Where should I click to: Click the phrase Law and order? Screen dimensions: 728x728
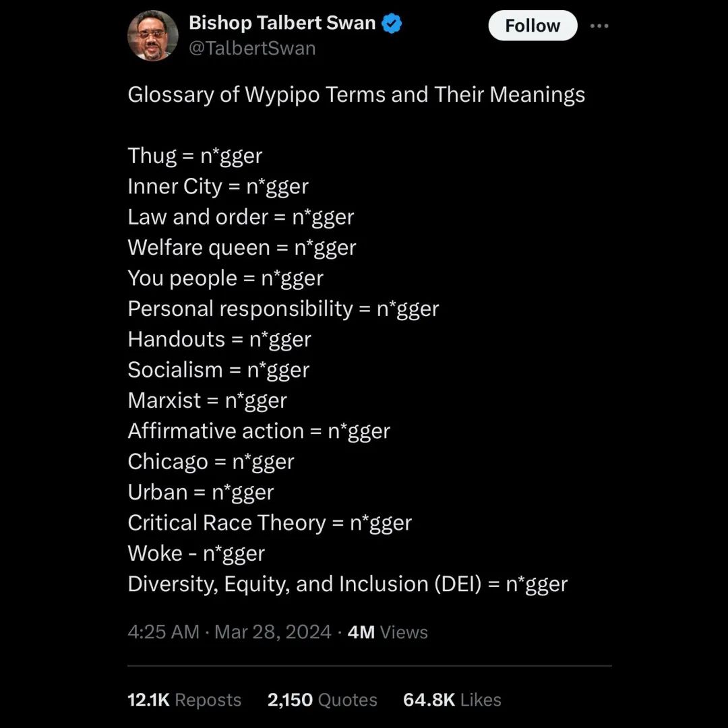click(198, 217)
